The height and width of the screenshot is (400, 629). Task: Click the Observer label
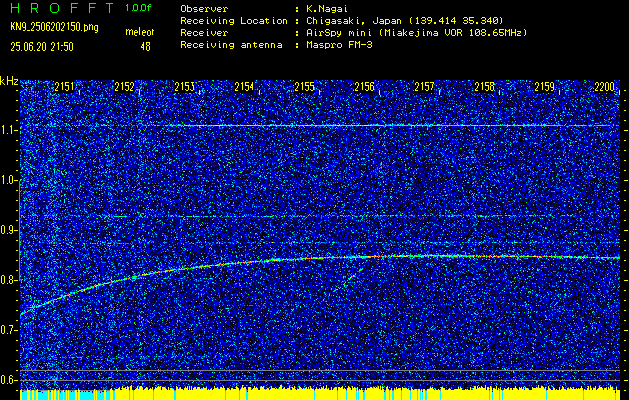click(x=204, y=8)
